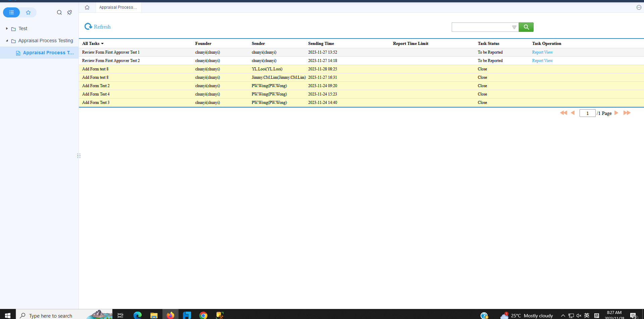
Task: Click the Refresh circular arrow icon
Action: (x=88, y=26)
